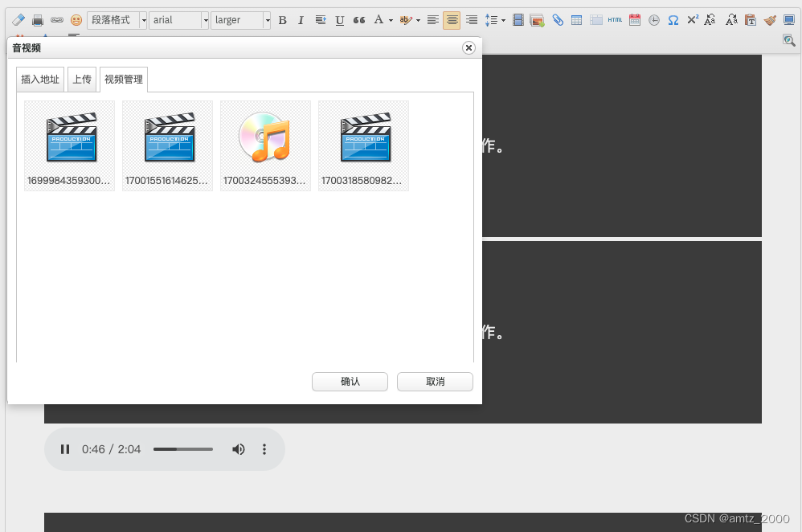Toggle fullscreen monitor icon
The width and height of the screenshot is (802, 532).
[789, 20]
